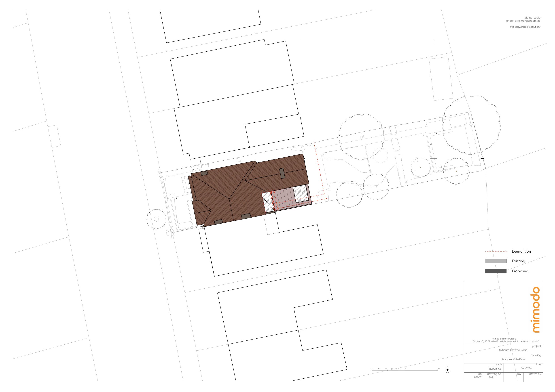Click the www.mimodo.info website link
Viewport: 555px width, 392px height.
coord(530,342)
